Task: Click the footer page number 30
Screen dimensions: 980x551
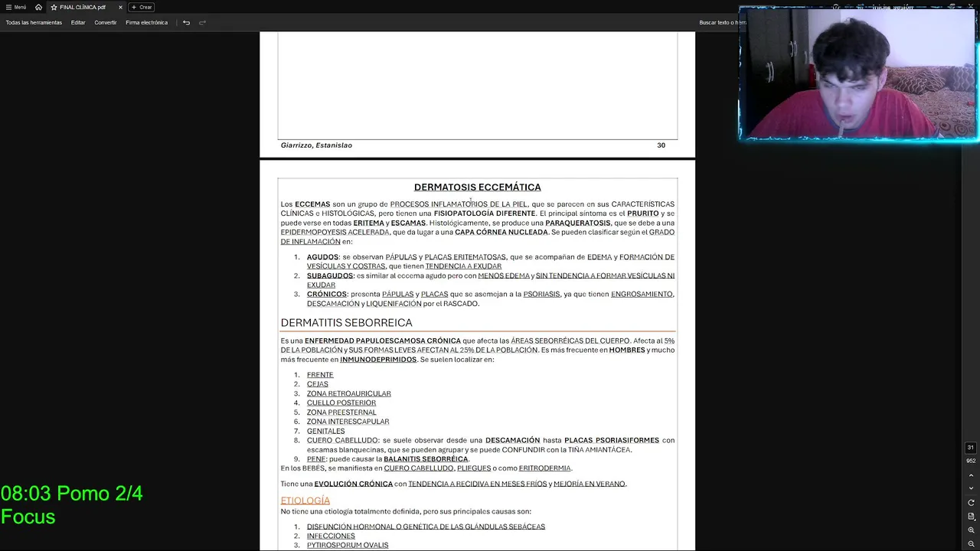Action: tap(661, 145)
